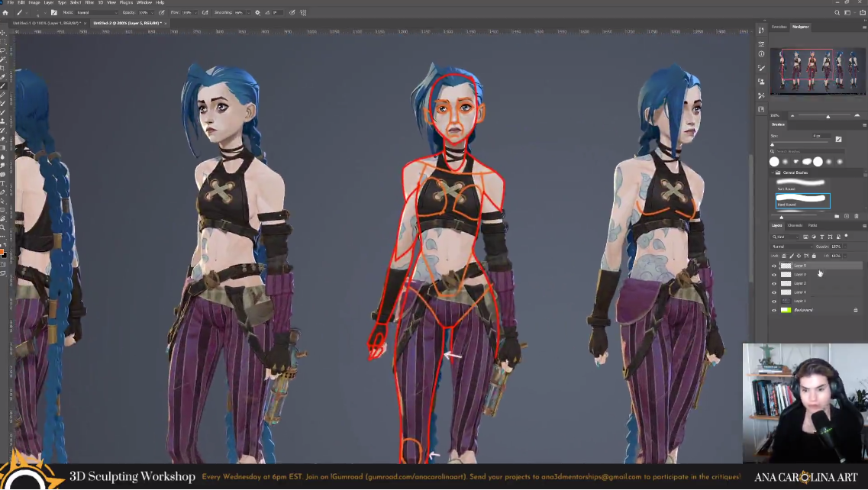Open the Filter menu
The width and height of the screenshot is (868, 490).
89,2
